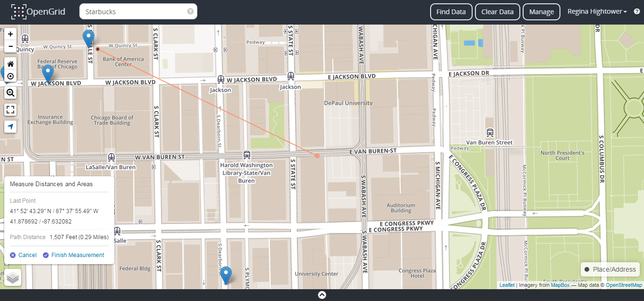Click Insurance Exchange Building label
644x301 pixels.
point(50,120)
